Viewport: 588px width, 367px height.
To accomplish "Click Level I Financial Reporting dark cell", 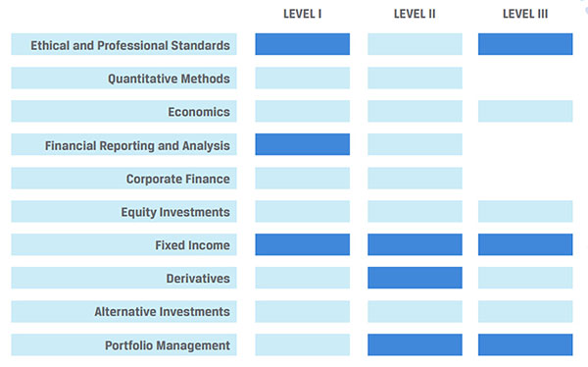I will (303, 144).
